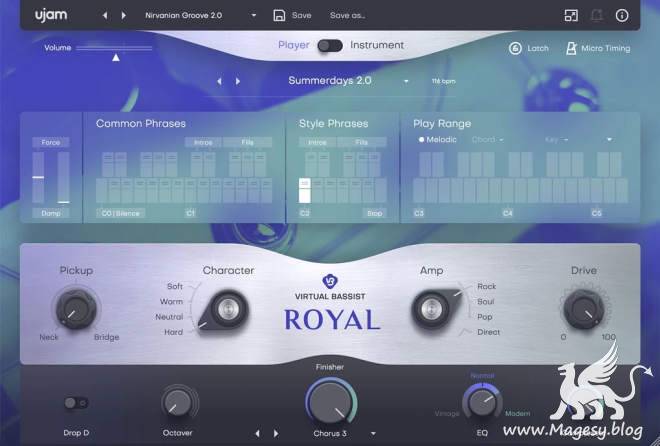Select previous Finisher effect arrow
This screenshot has height=446, width=660.
click(x=258, y=433)
